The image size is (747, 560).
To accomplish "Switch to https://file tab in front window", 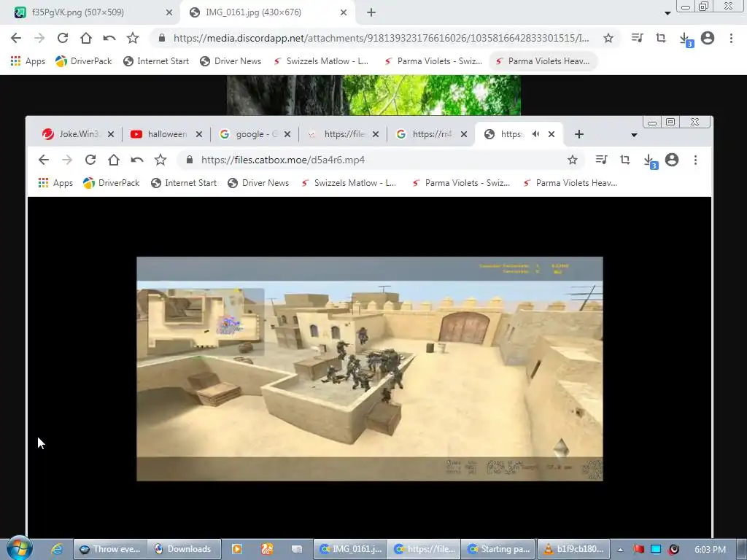I will coord(343,134).
